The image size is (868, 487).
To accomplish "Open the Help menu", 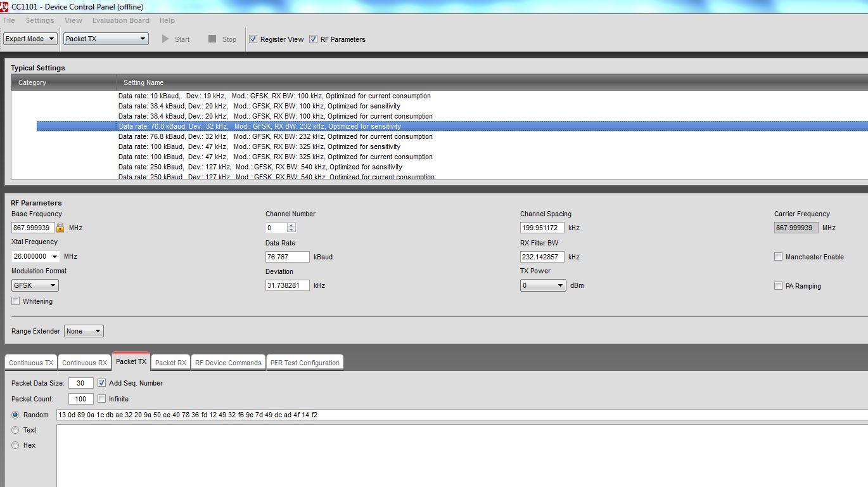I will pos(167,20).
